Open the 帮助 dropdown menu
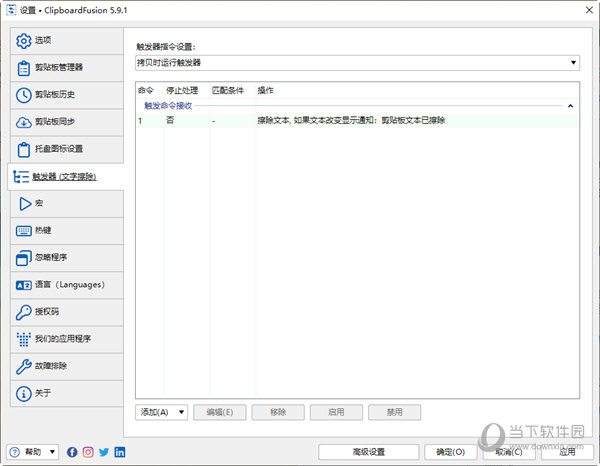 tap(33, 452)
